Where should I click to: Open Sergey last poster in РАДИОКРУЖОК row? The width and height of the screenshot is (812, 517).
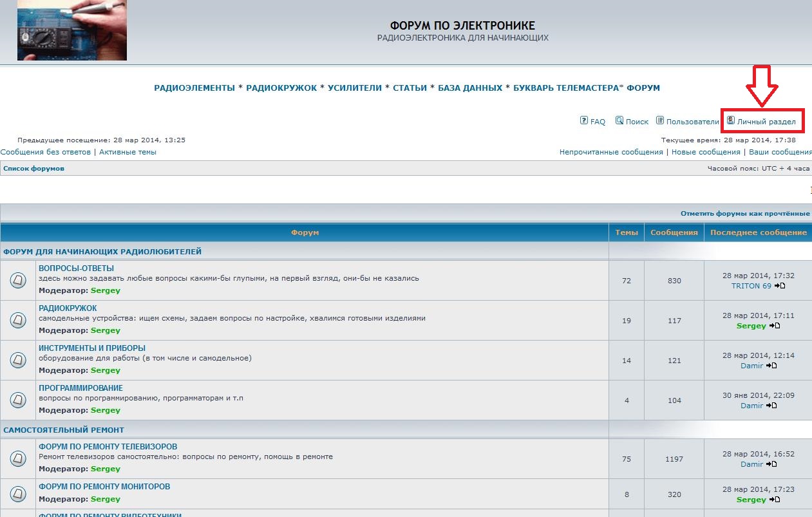click(751, 326)
